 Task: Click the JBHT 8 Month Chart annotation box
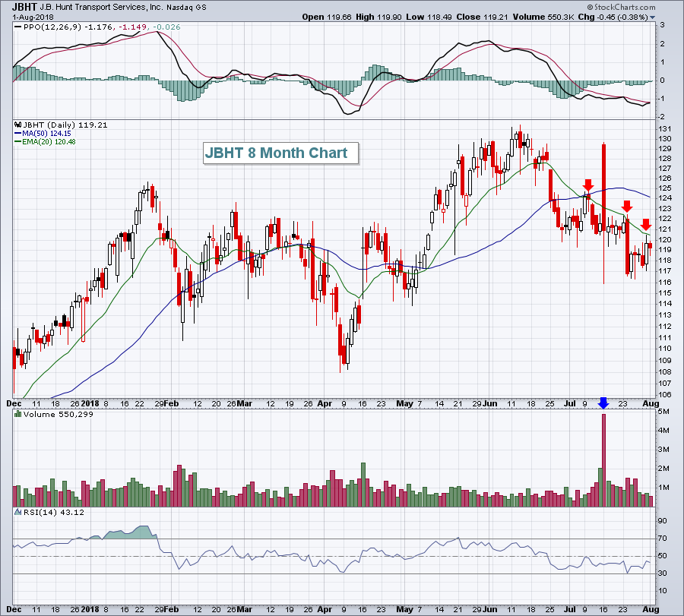pos(280,153)
